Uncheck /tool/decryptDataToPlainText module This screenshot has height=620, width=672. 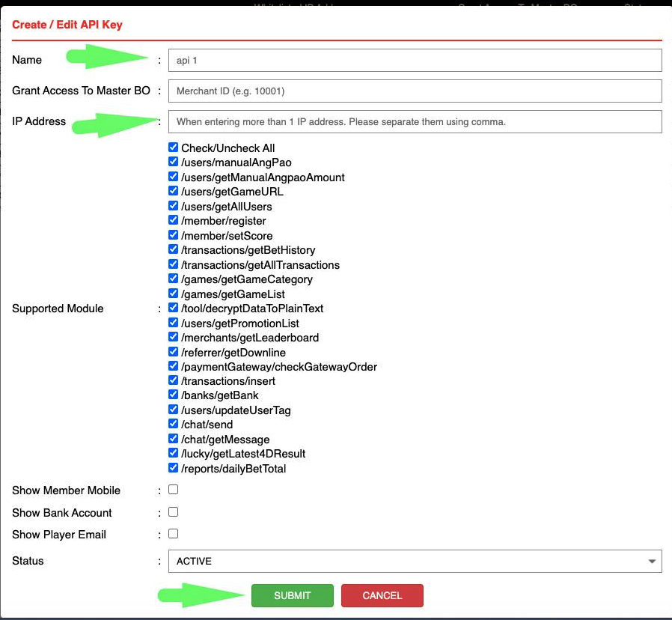pos(173,308)
